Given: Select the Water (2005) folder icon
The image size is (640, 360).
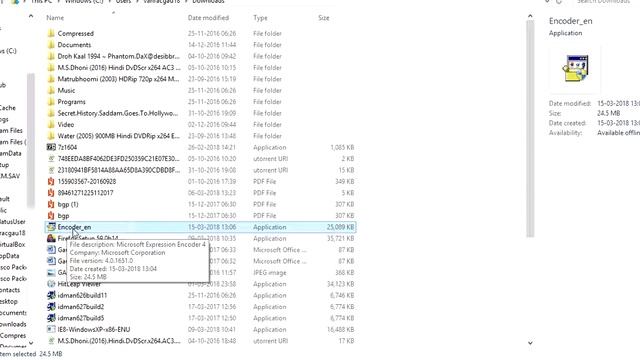Looking at the screenshot, I should (51, 136).
